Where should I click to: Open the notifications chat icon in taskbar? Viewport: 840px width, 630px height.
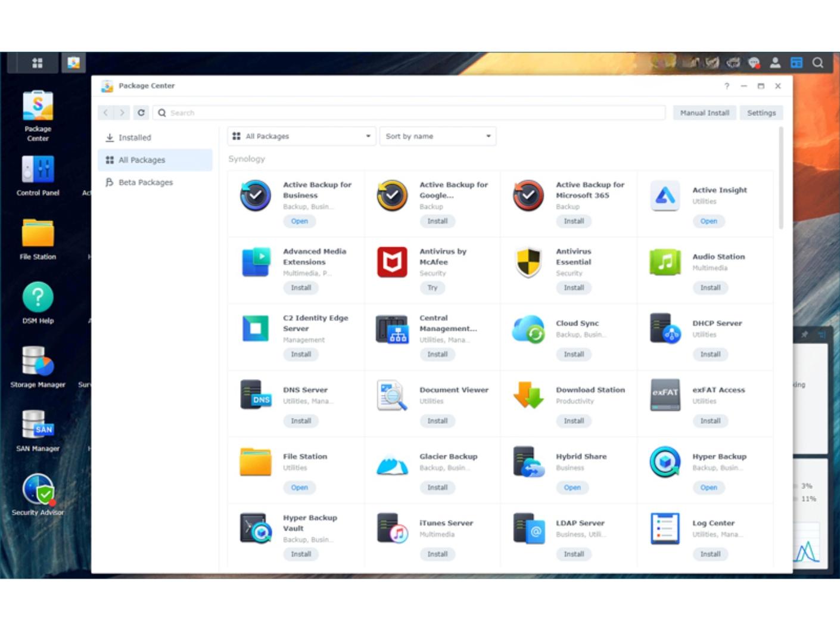pyautogui.click(x=754, y=63)
